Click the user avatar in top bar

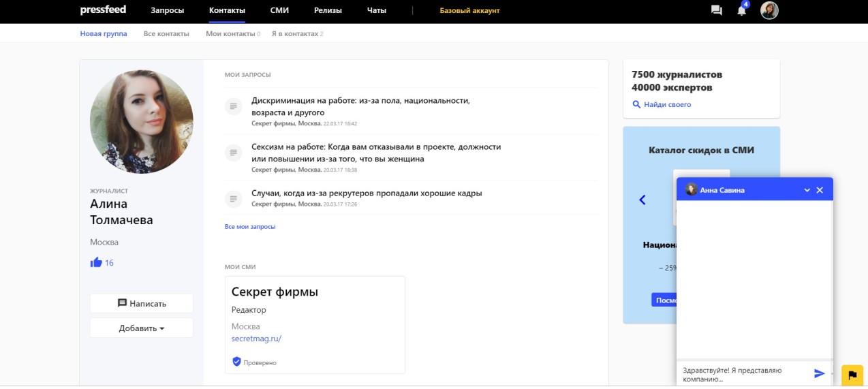[x=769, y=10]
